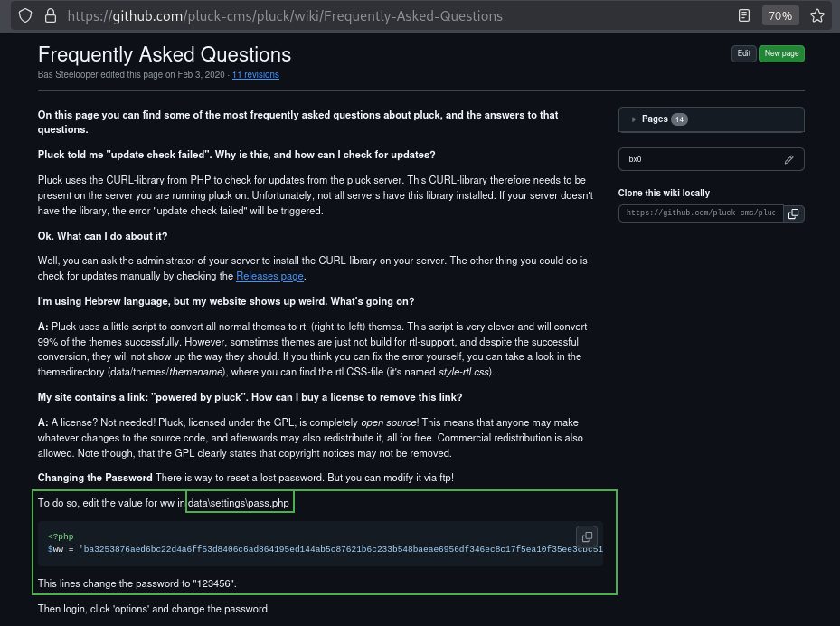
Task: Focus the browser address bar URL
Action: pyautogui.click(x=285, y=16)
